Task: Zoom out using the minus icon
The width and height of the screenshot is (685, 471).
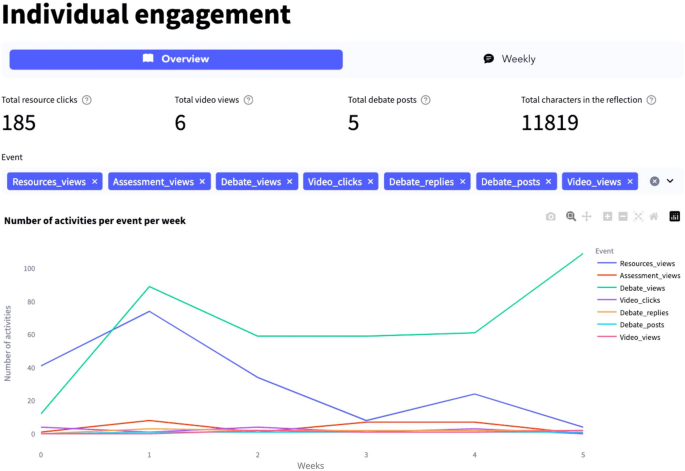Action: [x=622, y=216]
